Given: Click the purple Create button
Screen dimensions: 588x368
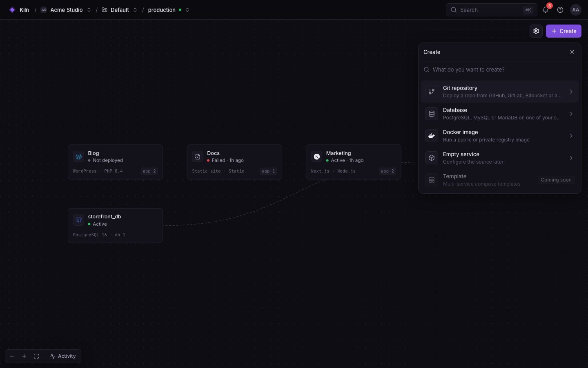Looking at the screenshot, I should (x=563, y=31).
